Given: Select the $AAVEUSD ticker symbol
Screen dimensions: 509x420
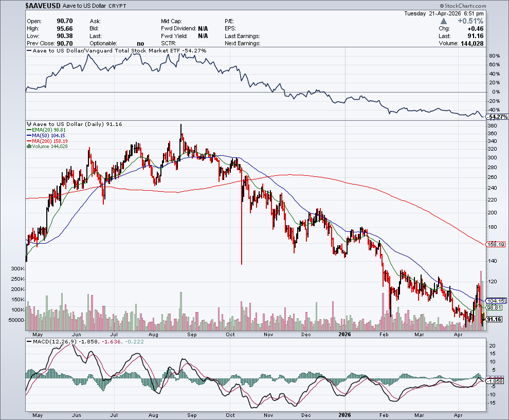Looking at the screenshot, I should pos(43,5).
